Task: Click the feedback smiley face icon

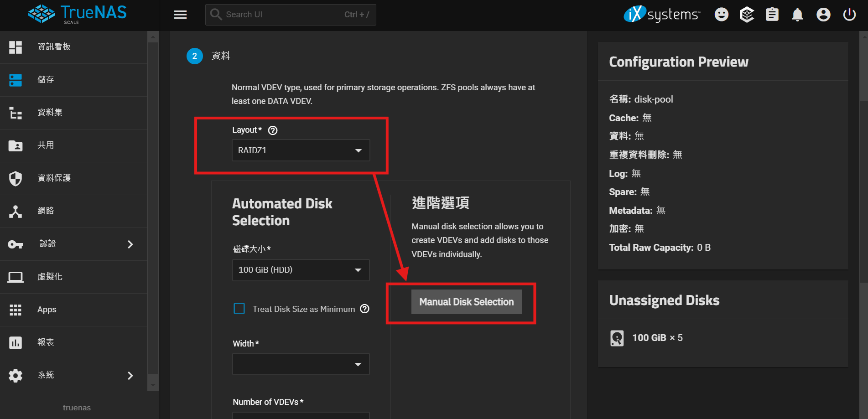Action: click(x=721, y=15)
